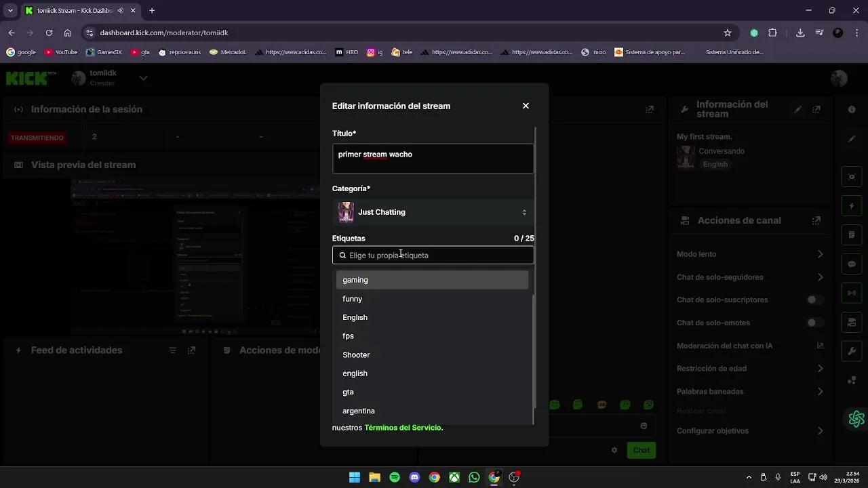The height and width of the screenshot is (488, 868).
Task: Open the browser extensions puzzle icon
Action: [x=772, y=33]
